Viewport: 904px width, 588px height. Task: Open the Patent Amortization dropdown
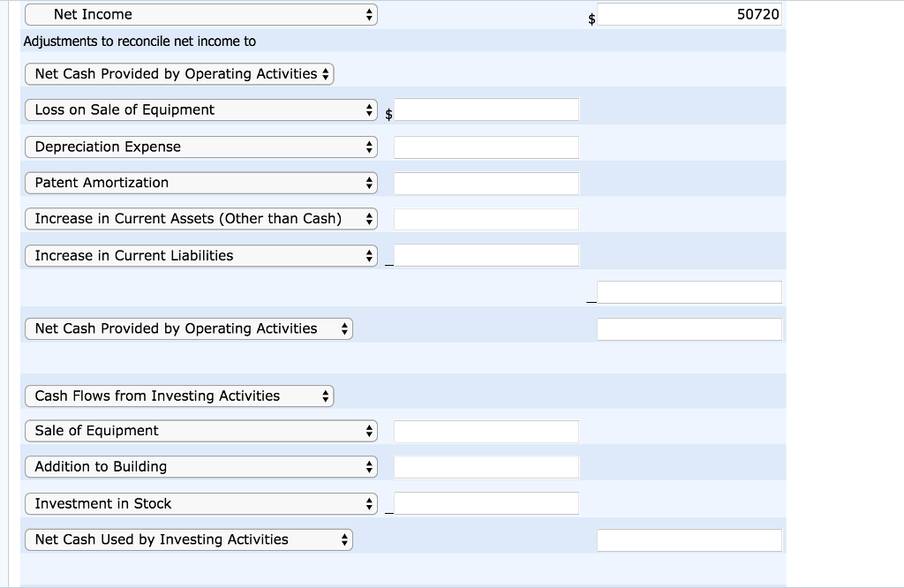pyautogui.click(x=201, y=183)
